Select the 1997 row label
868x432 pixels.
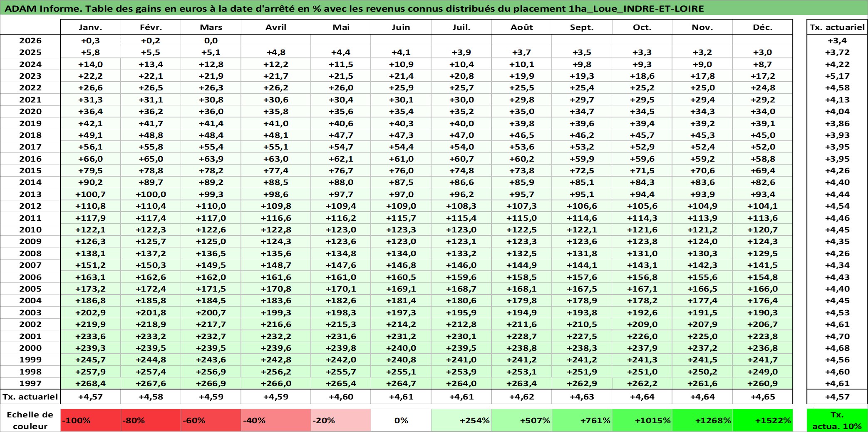[x=30, y=383]
